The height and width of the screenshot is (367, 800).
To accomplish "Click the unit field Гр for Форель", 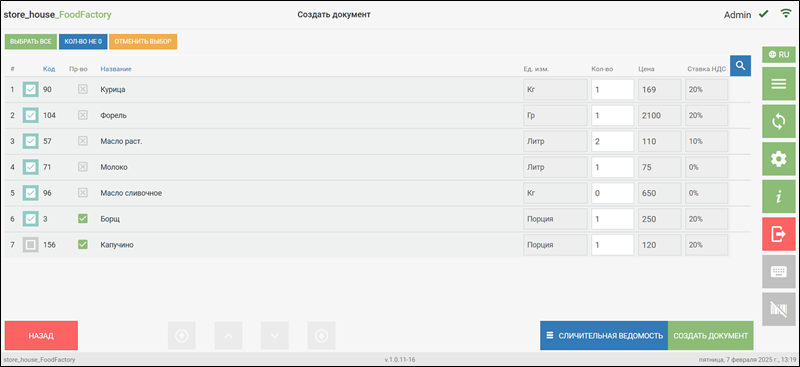I will click(x=555, y=115).
